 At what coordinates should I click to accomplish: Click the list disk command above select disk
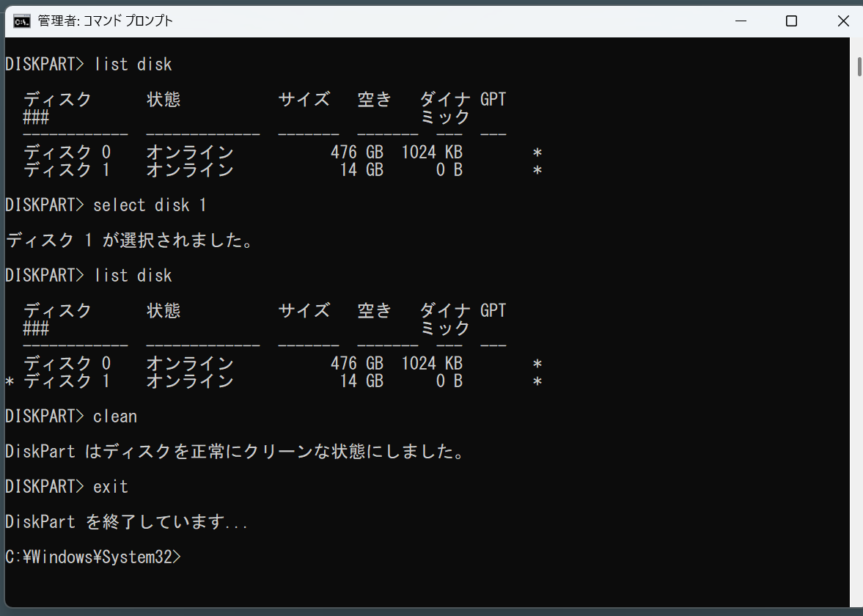pyautogui.click(x=133, y=65)
